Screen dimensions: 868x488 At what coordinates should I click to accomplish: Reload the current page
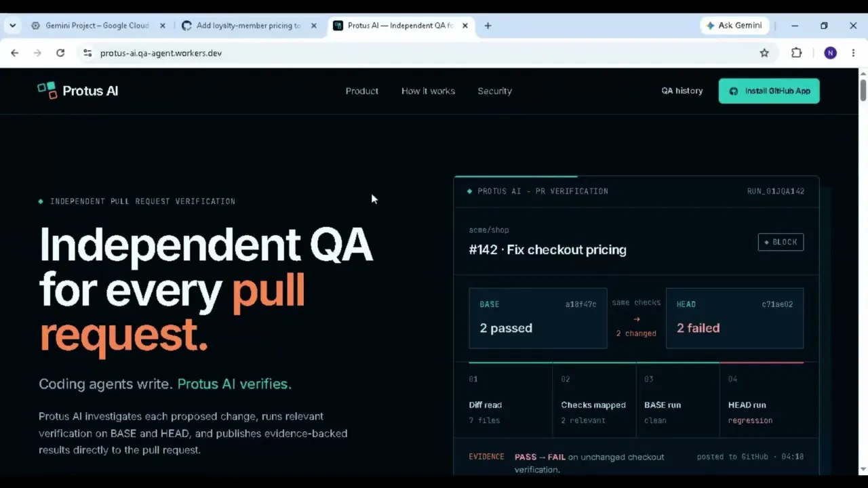click(x=60, y=53)
